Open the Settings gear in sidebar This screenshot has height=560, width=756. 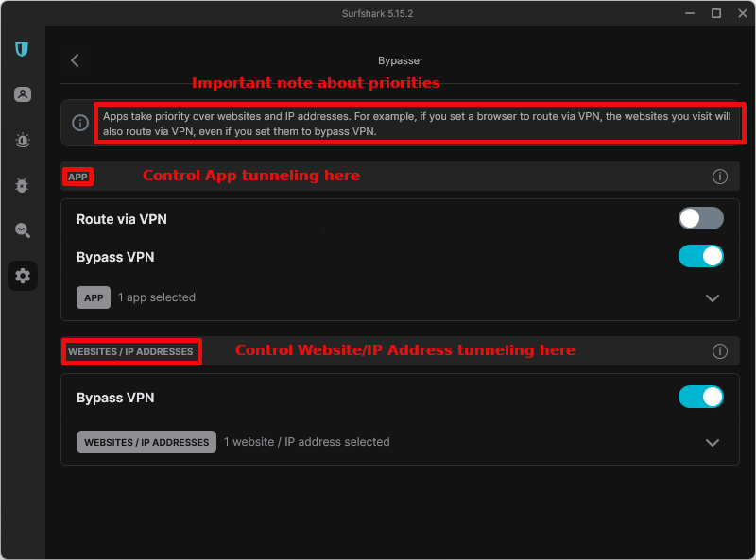pos(23,276)
